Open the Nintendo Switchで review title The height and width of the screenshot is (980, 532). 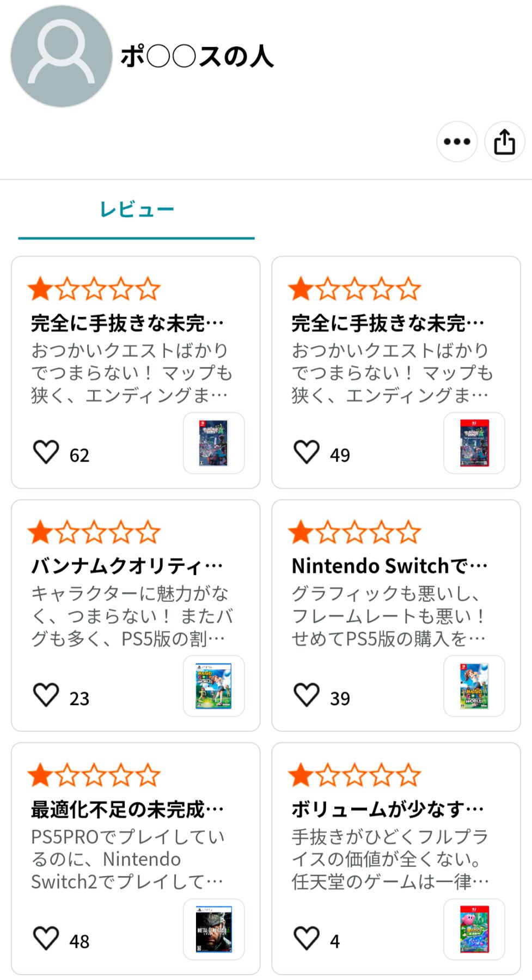[x=389, y=566]
